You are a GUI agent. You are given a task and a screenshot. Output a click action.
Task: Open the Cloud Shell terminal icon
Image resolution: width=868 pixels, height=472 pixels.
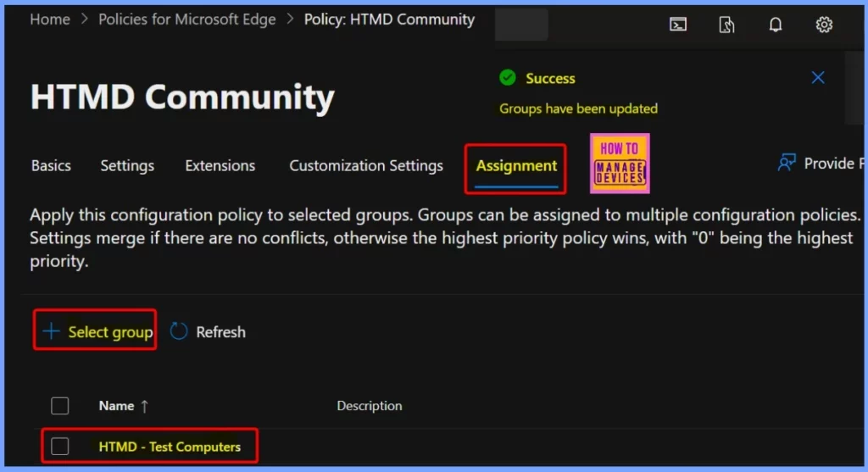(x=678, y=25)
